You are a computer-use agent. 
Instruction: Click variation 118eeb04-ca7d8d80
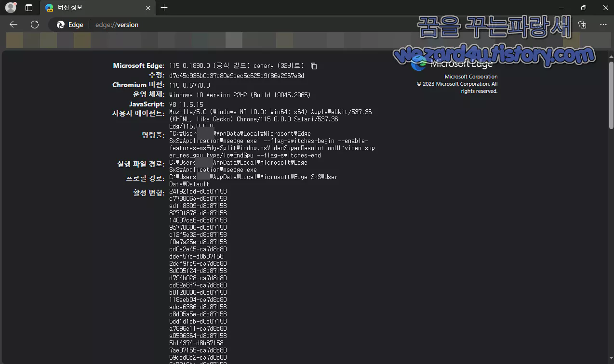(x=198, y=299)
